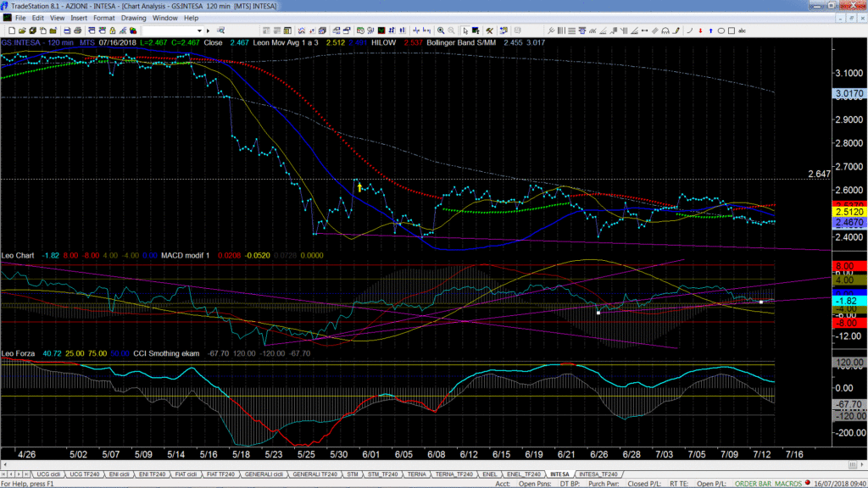868x488 pixels.
Task: Switch to the TERNA tab
Action: tap(417, 474)
